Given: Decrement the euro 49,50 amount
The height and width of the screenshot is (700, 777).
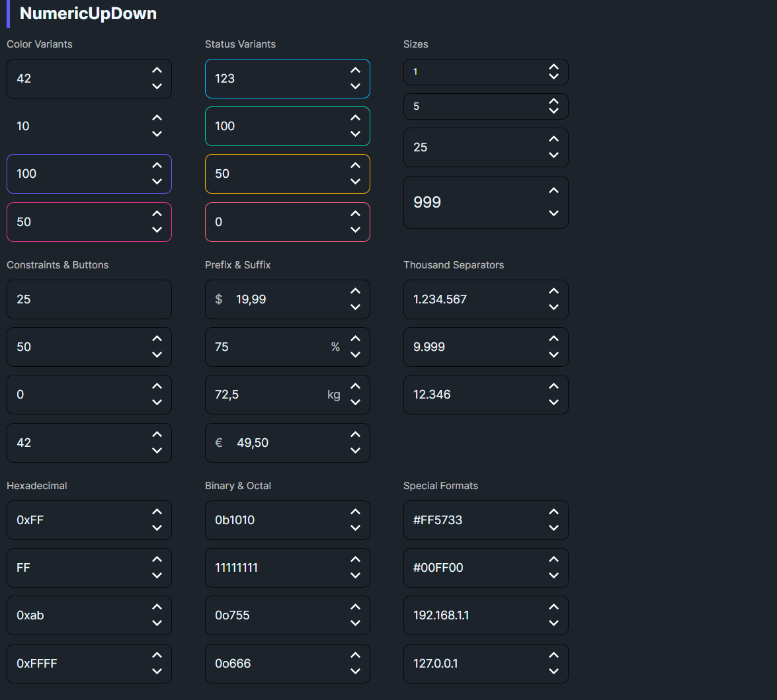Looking at the screenshot, I should click(x=355, y=451).
